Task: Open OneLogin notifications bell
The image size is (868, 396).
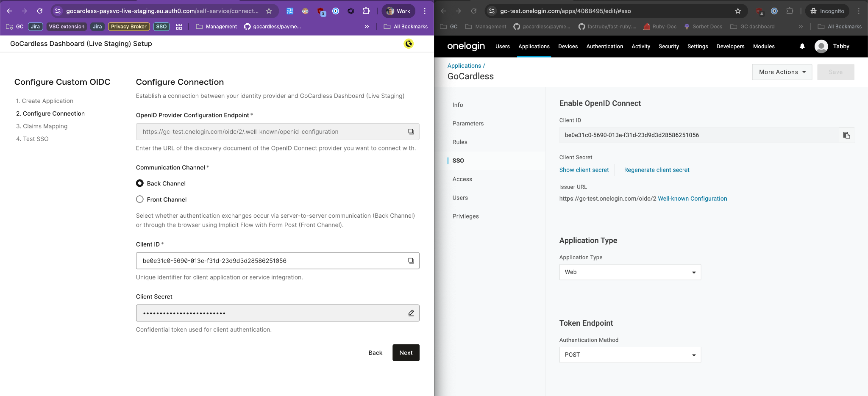Action: [x=802, y=47]
